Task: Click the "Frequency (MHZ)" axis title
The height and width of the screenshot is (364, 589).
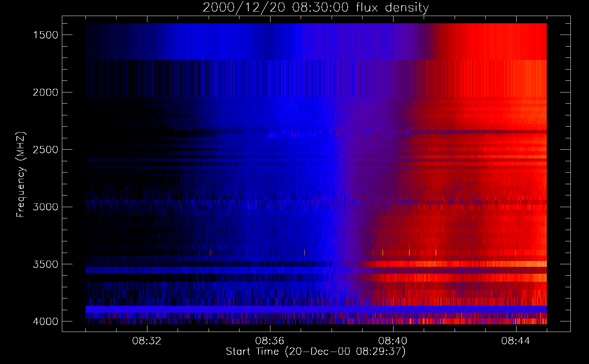Action: (x=21, y=175)
